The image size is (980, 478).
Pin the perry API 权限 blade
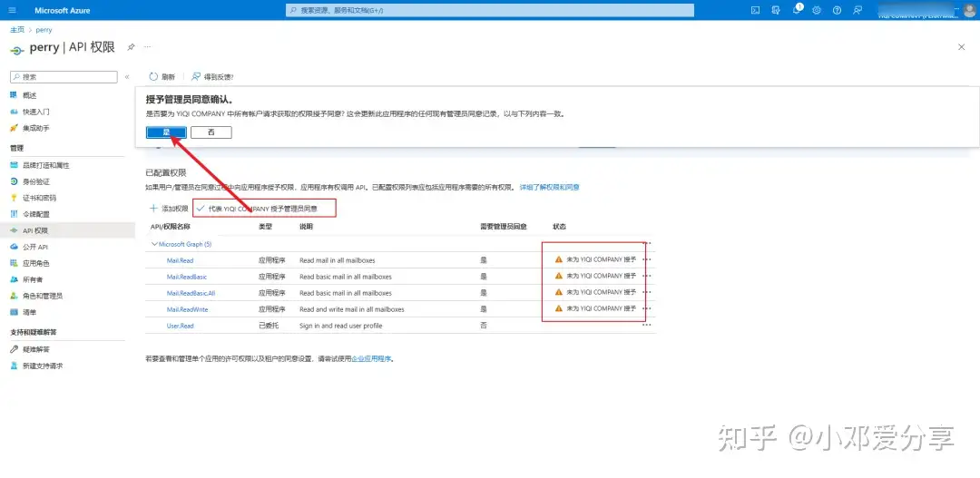click(131, 47)
